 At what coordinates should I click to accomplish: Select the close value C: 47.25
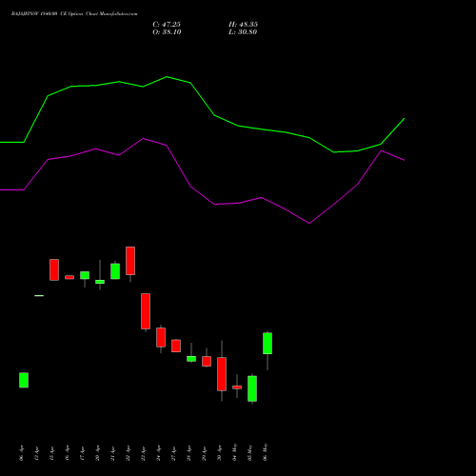(x=167, y=25)
